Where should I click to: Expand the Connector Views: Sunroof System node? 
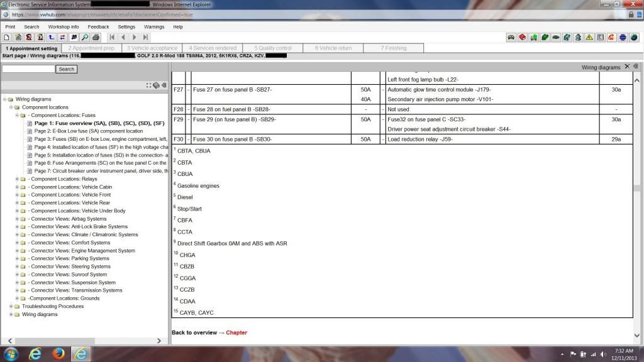17,275
